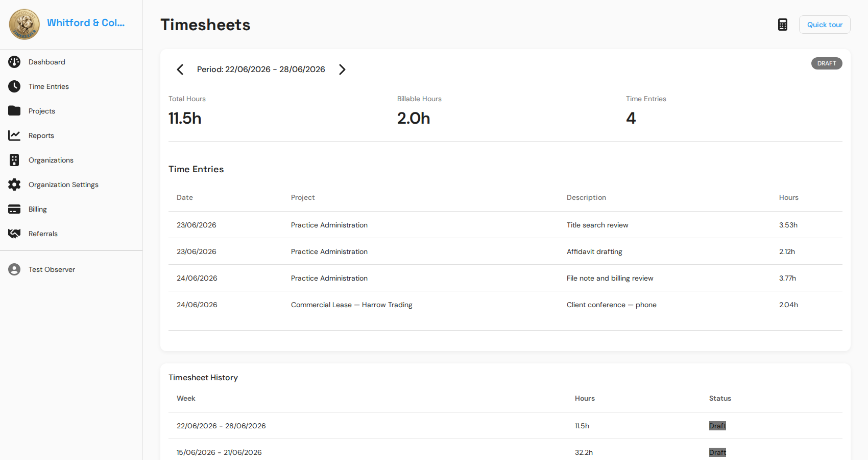Click the 32.2h history hours value
Screen dimensions: 868x460
tap(584, 452)
